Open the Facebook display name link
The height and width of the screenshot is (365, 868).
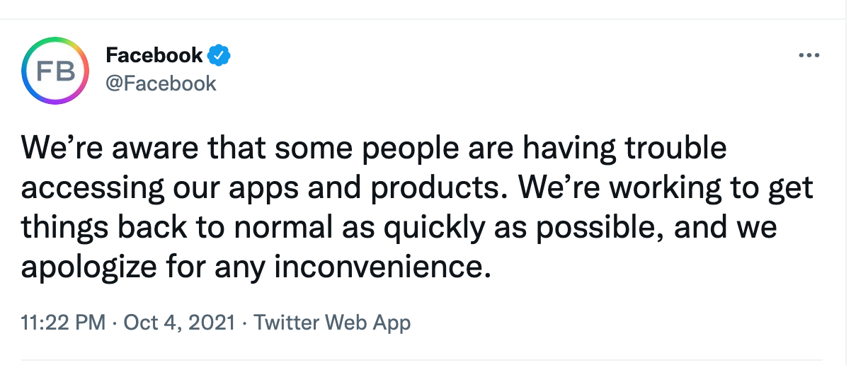coord(154,54)
